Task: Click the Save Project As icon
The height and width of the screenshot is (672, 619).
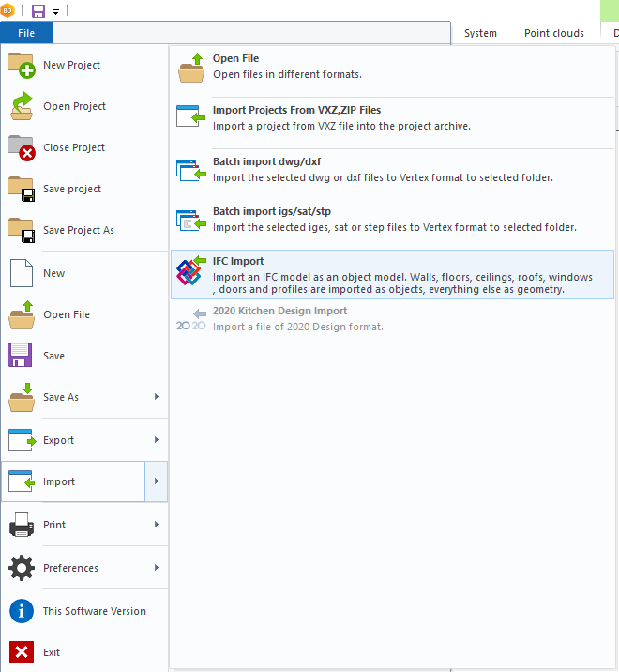Action: 22,230
